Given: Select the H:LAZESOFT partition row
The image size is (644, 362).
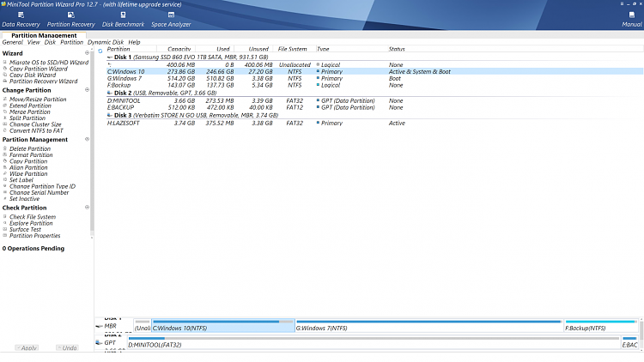Looking at the screenshot, I should pos(374,124).
